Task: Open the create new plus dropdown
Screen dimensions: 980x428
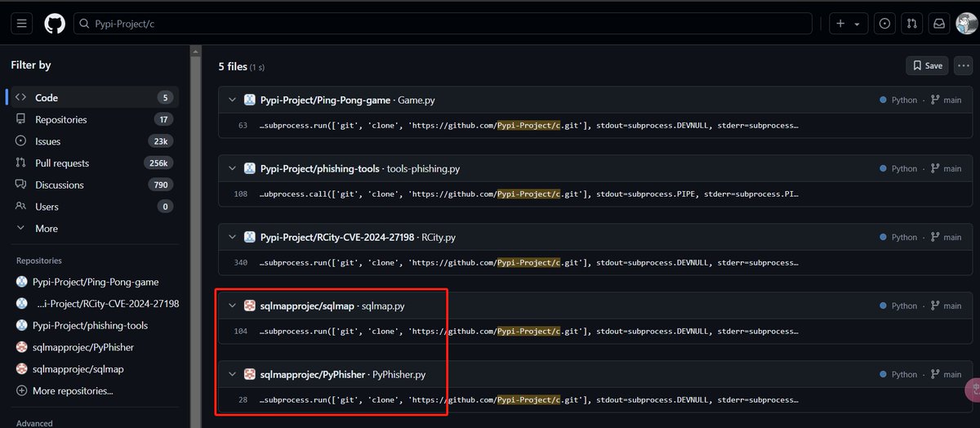Action: 848,24
